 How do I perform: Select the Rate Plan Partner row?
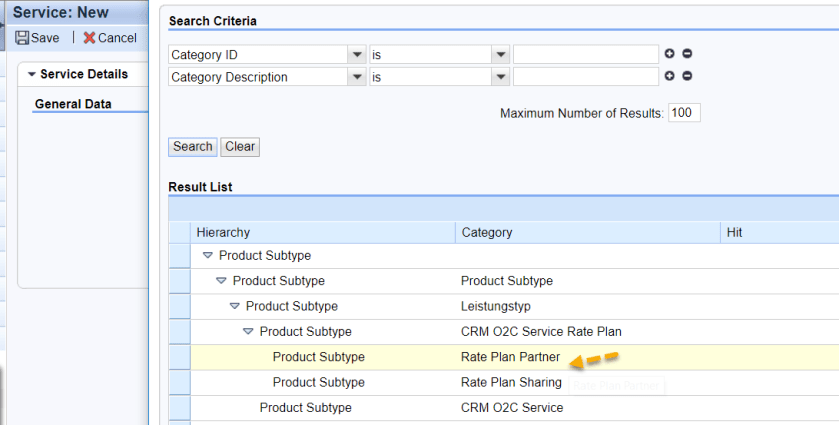[x=180, y=357]
